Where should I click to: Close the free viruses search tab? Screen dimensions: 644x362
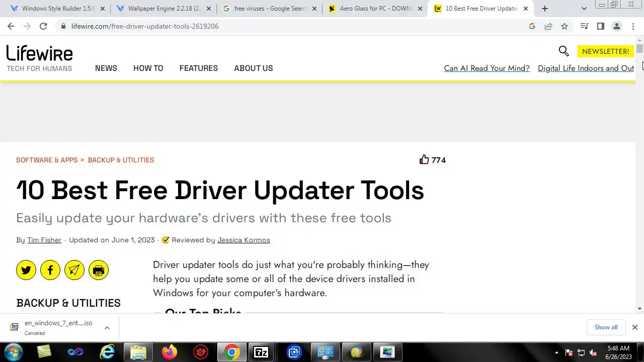click(314, 9)
